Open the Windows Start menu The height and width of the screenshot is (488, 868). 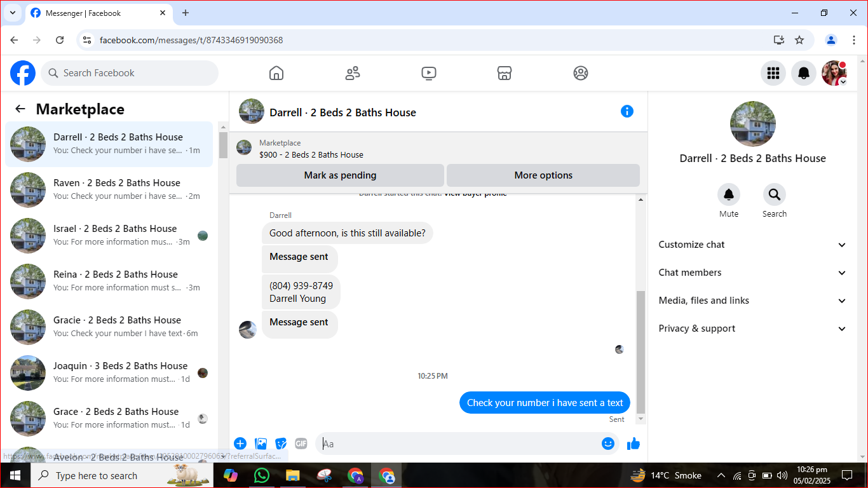tap(15, 475)
